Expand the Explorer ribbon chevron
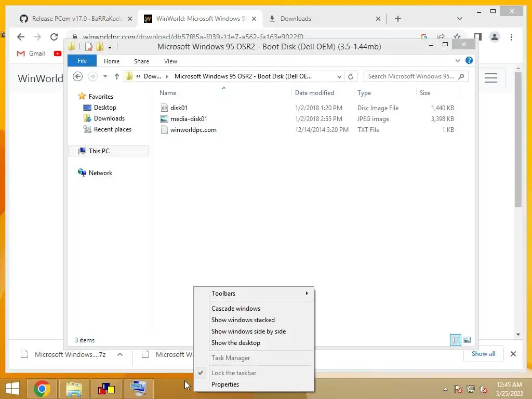The height and width of the screenshot is (399, 532). tap(457, 60)
